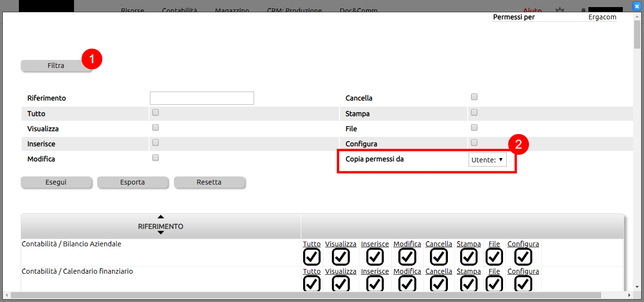Screen dimensions: 644x302
Task: Close the permissions popup with blue X
Action: [636, 7]
